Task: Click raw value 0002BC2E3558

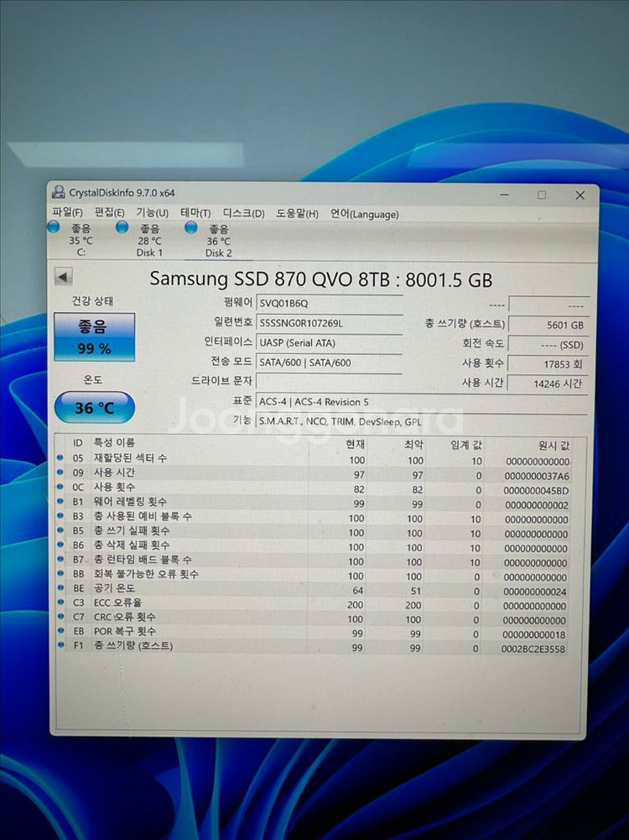Action: coord(533,650)
